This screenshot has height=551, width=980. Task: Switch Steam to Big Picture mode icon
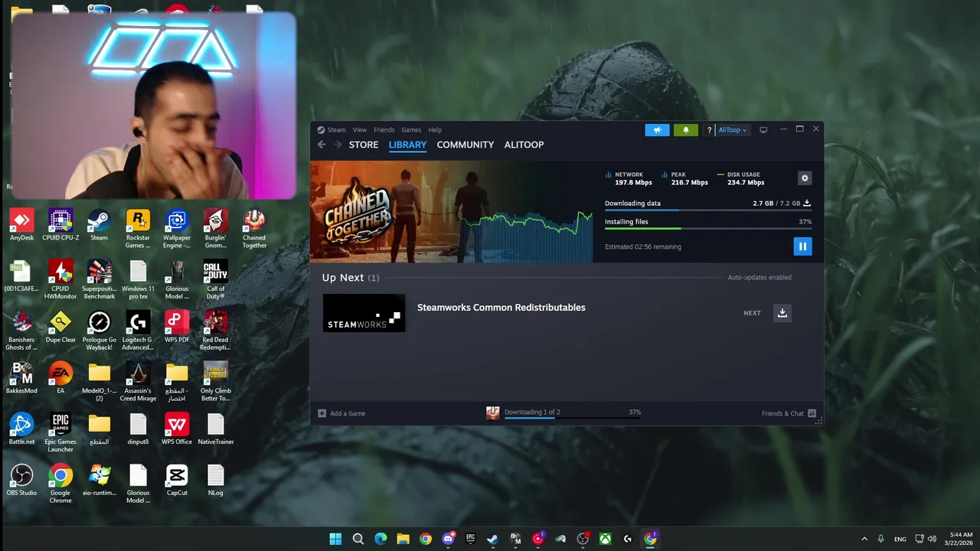click(763, 130)
